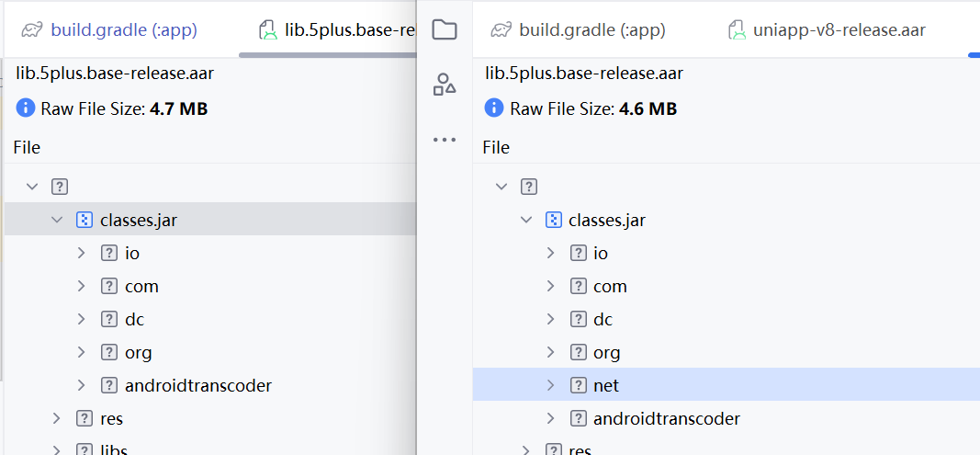Viewport: 980px width, 455px height.
Task: Open the Structure shapes icon in sidebar
Action: click(445, 85)
